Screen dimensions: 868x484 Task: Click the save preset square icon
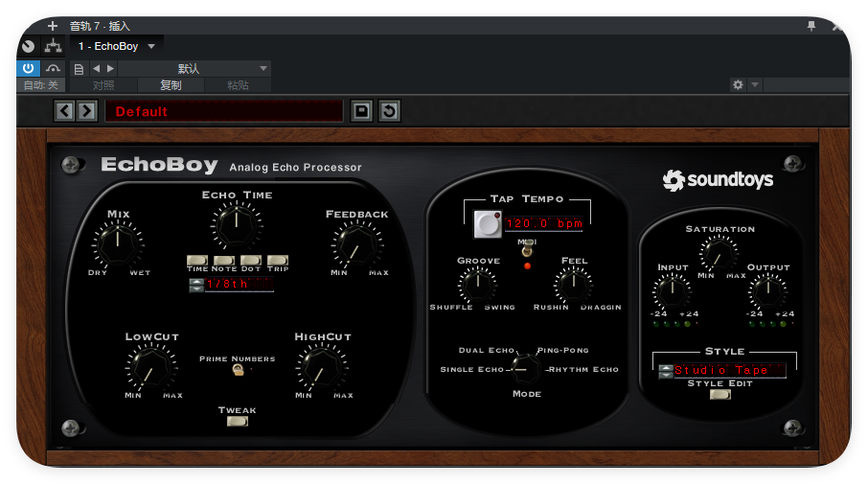click(x=361, y=111)
